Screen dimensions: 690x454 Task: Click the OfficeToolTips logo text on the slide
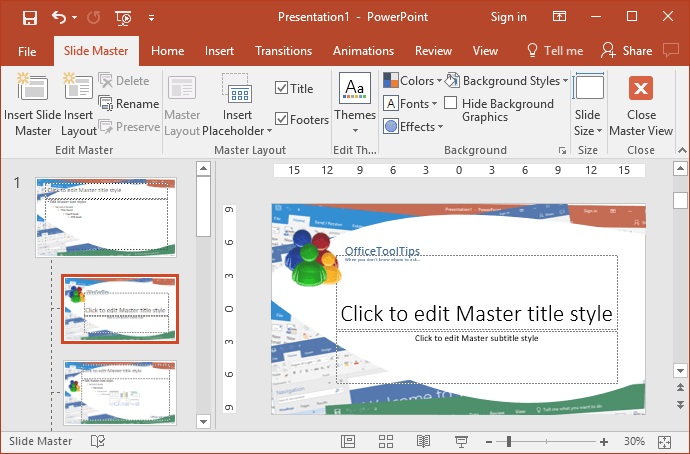(x=382, y=251)
